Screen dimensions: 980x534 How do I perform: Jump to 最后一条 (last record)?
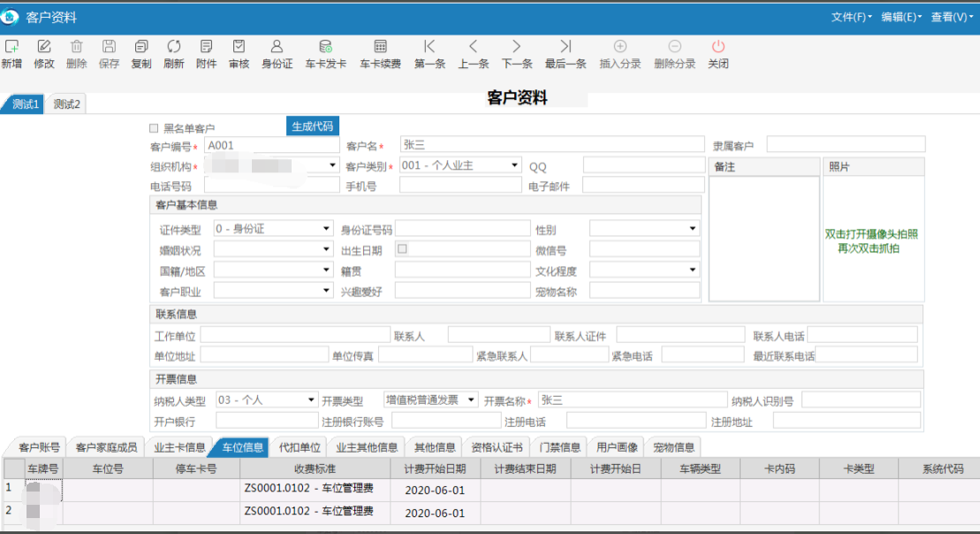click(566, 47)
